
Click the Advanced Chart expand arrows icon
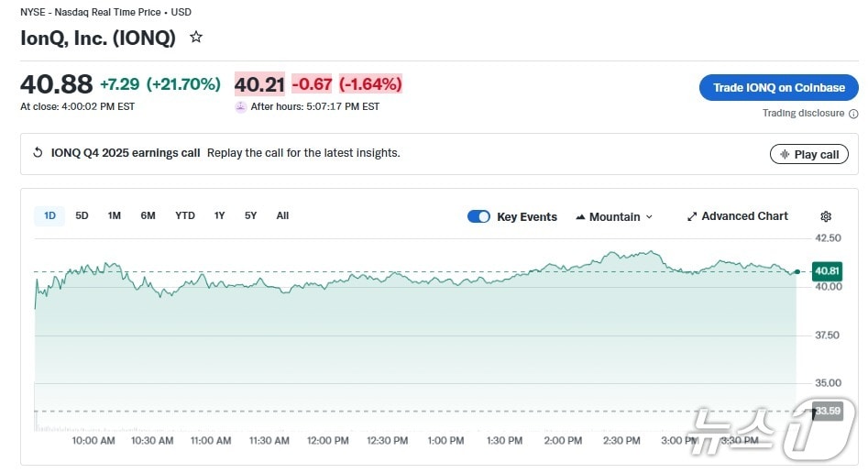pyautogui.click(x=692, y=216)
